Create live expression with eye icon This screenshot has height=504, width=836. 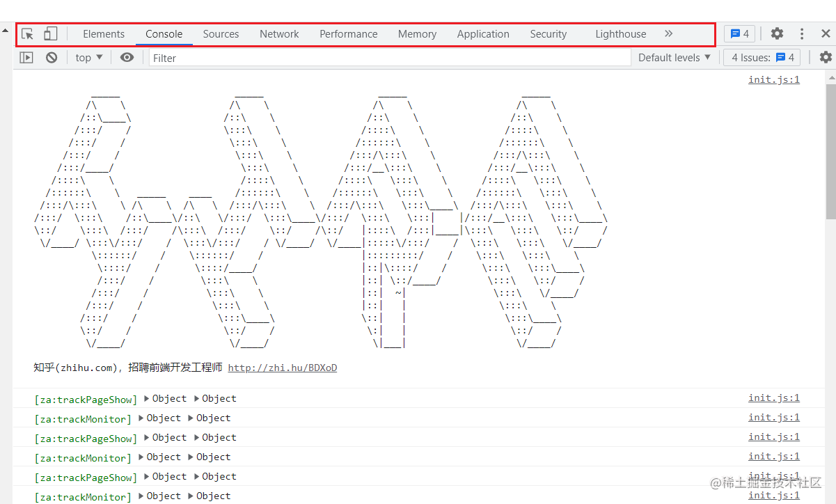coord(127,58)
